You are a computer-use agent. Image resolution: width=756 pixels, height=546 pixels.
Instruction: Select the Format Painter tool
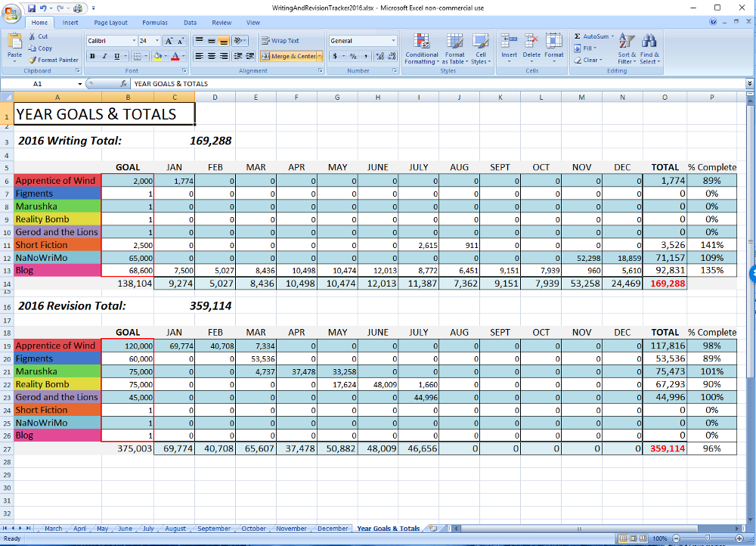[x=53, y=60]
